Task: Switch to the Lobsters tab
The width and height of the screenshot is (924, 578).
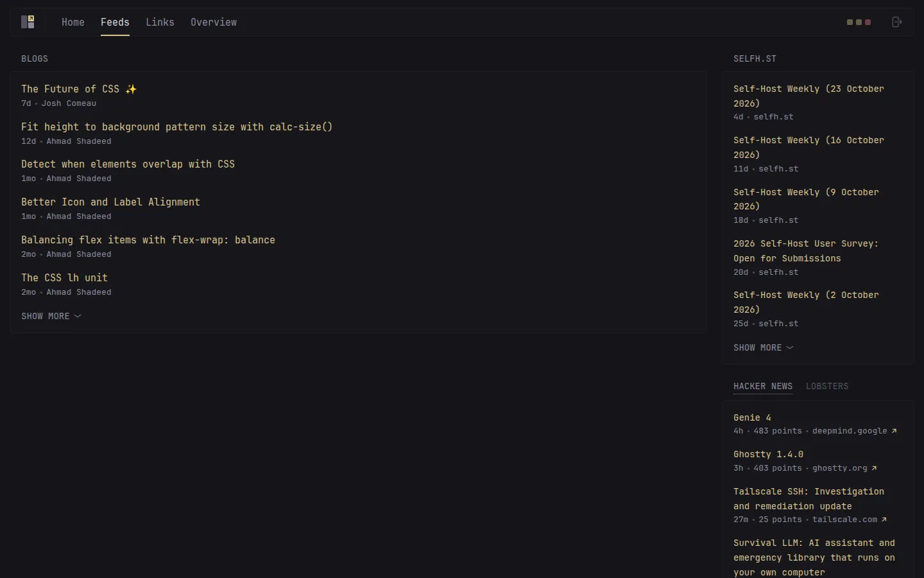Action: [827, 386]
